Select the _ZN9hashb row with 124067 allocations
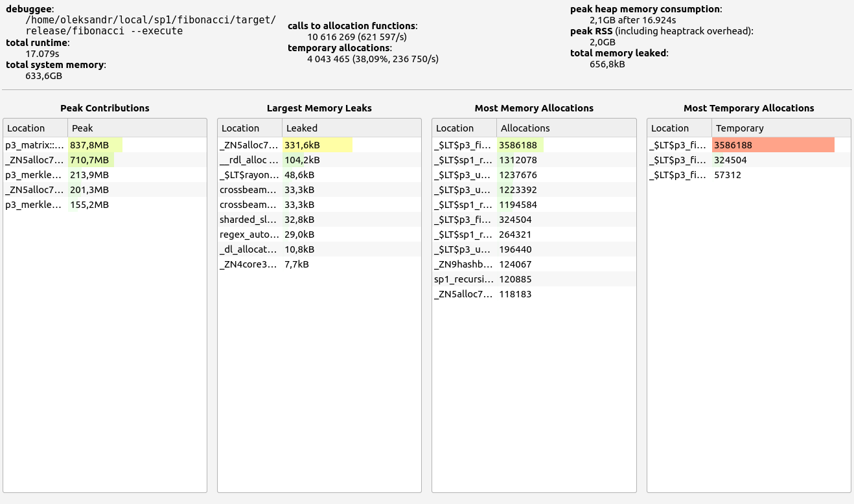 464,264
